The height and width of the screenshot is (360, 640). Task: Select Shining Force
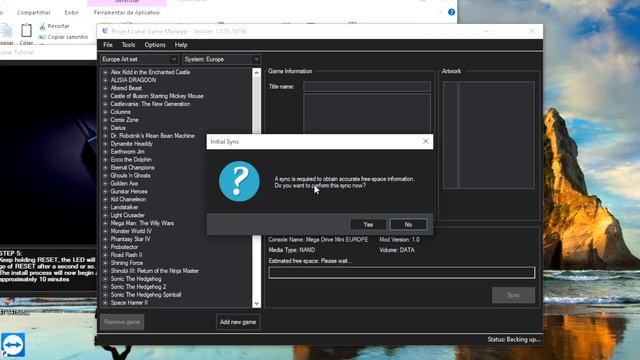click(x=127, y=263)
